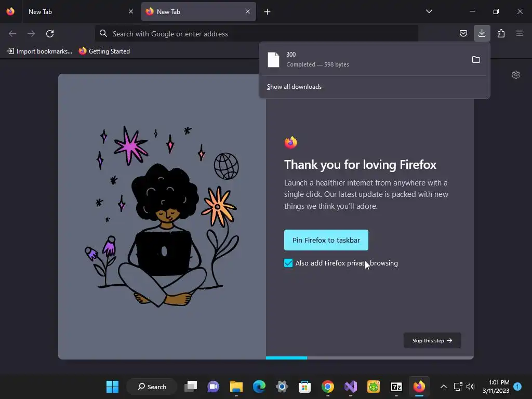Click Show all downloads
532x399 pixels.
pyautogui.click(x=294, y=87)
